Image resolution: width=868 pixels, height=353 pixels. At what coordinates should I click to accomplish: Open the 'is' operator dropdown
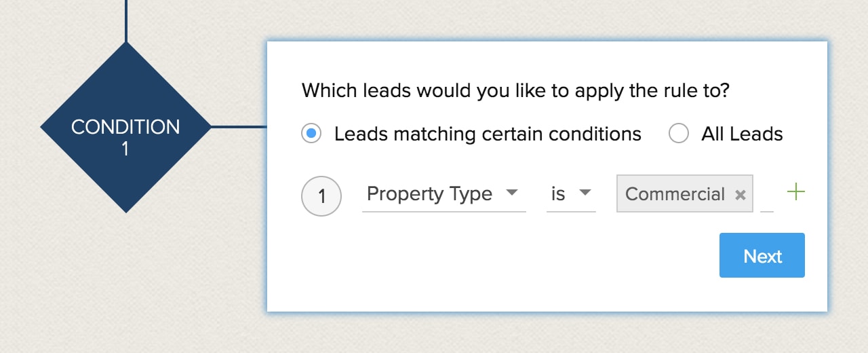571,194
